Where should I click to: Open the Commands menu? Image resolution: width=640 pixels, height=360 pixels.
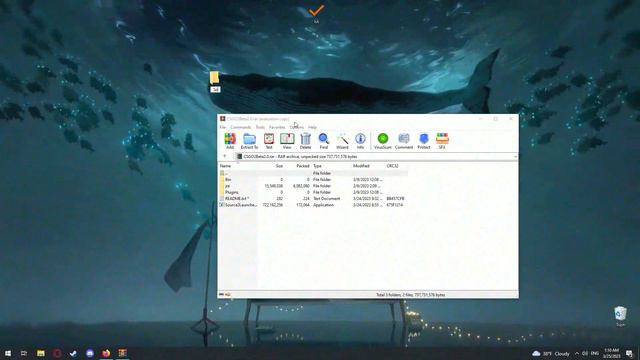tap(240, 127)
